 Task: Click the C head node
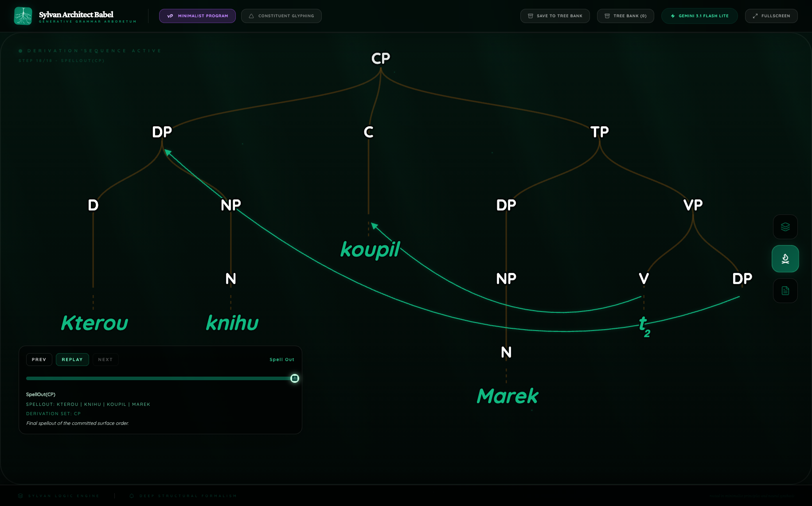click(x=368, y=132)
